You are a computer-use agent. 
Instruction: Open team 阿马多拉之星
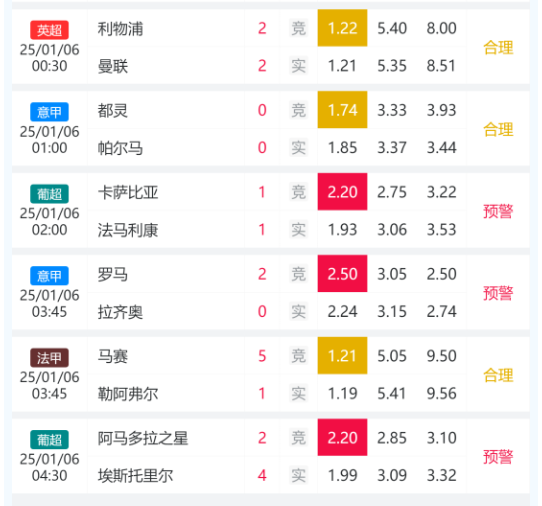(x=143, y=438)
